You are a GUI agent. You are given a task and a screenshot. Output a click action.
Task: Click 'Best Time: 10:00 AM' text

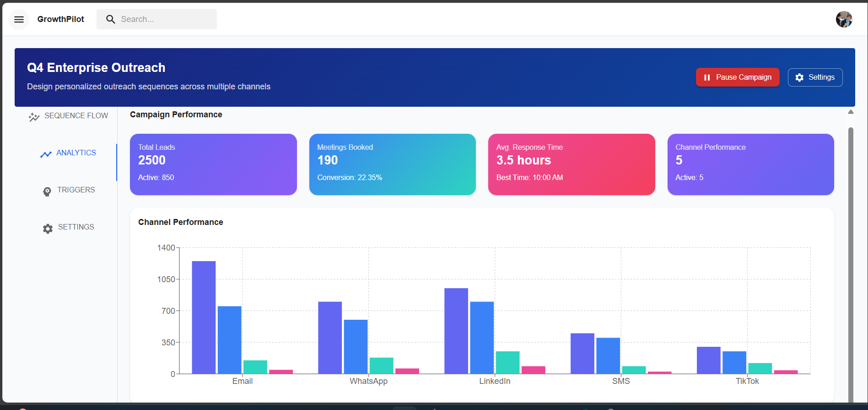(x=529, y=178)
